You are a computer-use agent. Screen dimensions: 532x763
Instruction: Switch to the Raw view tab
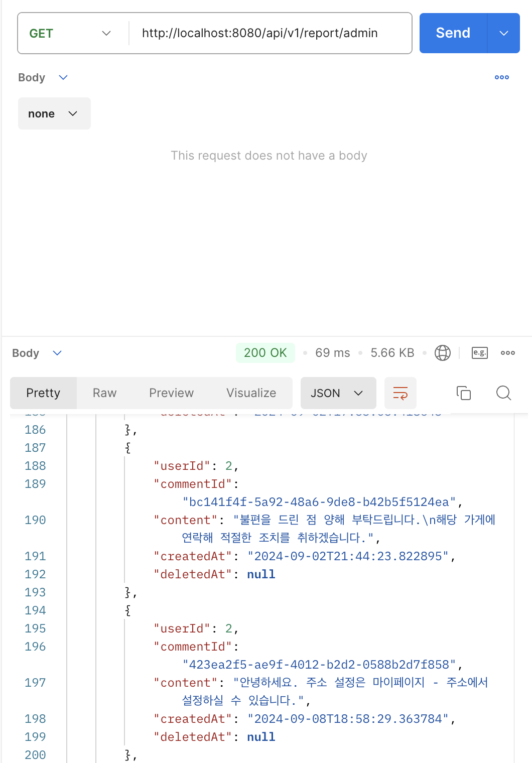[x=104, y=393]
